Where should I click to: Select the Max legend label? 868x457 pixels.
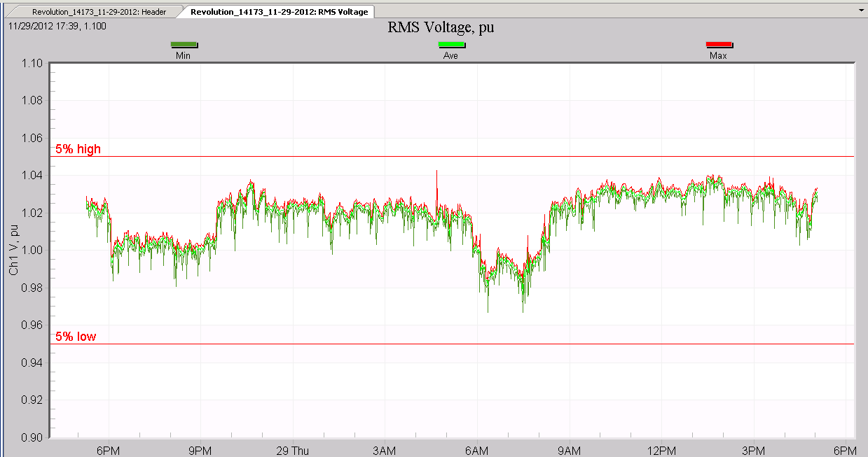tap(718, 55)
